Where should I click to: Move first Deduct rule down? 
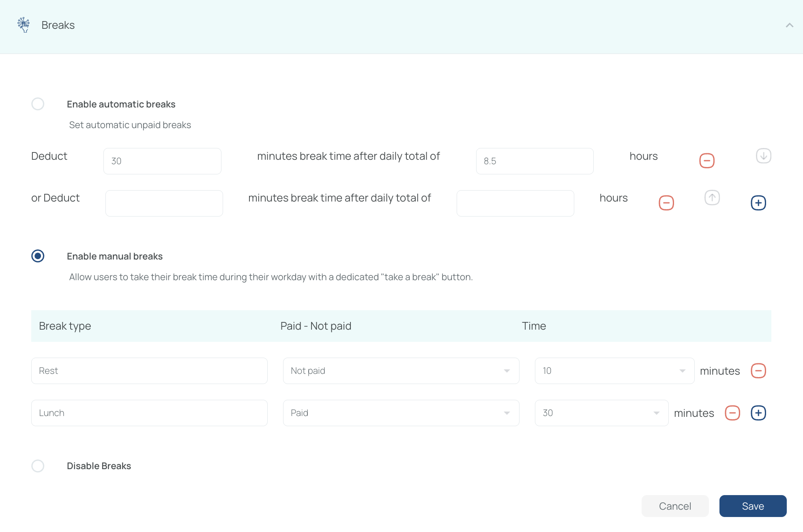pyautogui.click(x=763, y=156)
